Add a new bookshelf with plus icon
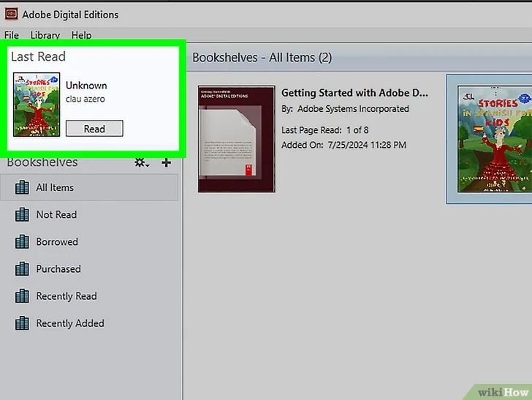 click(x=166, y=162)
